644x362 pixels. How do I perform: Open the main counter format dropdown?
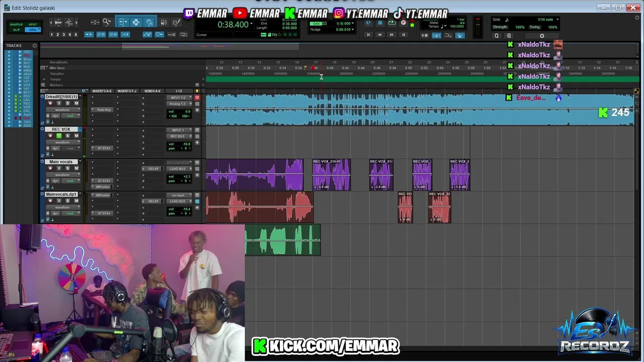click(x=252, y=24)
